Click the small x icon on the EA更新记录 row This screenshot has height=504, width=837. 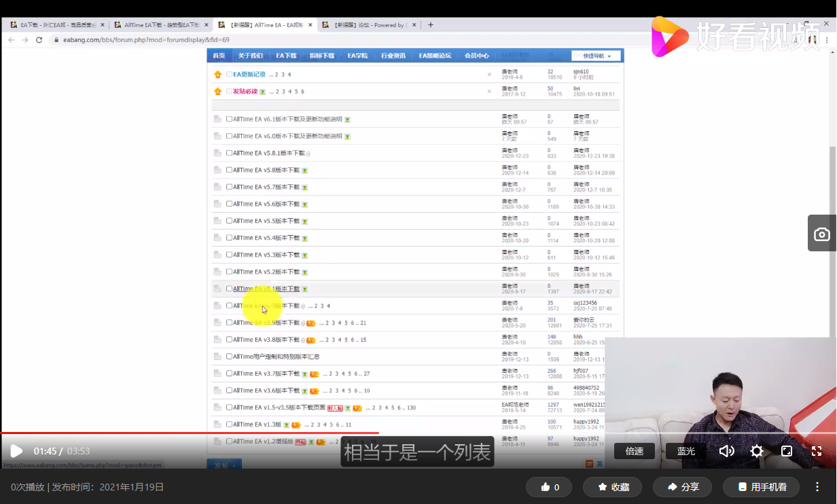click(489, 75)
